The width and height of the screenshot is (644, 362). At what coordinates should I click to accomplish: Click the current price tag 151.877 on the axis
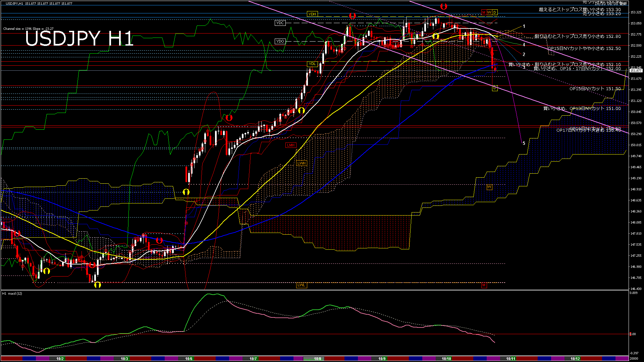[x=636, y=70]
